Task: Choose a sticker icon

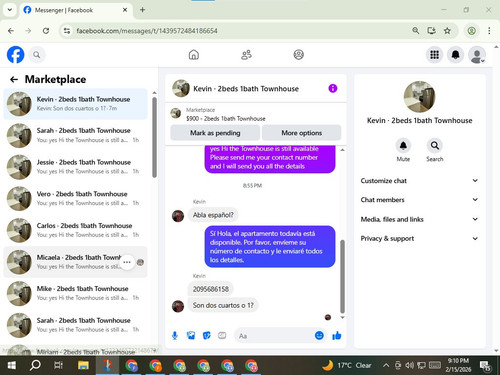Action: coord(207,336)
